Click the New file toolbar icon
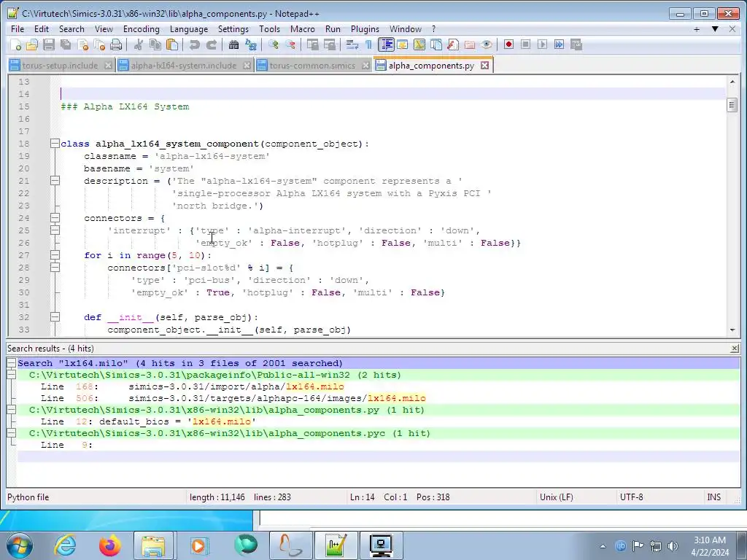This screenshot has height=560, width=747. click(16, 44)
